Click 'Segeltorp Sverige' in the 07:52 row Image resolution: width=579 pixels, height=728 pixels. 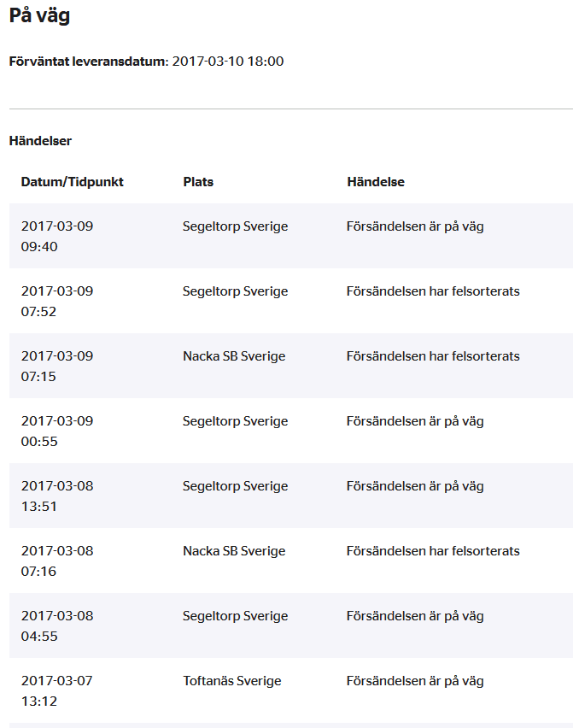tap(235, 291)
